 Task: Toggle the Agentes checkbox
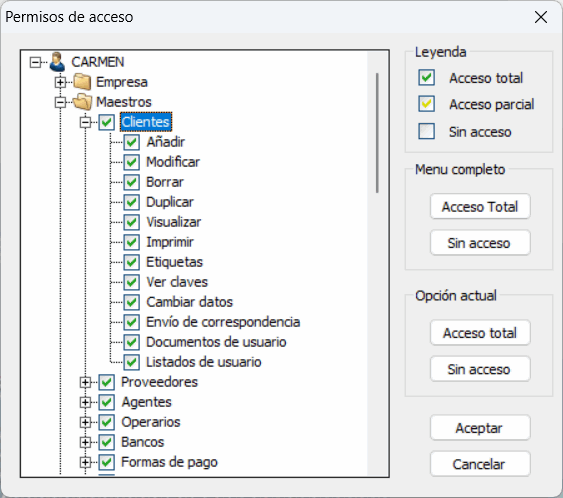[x=107, y=402]
